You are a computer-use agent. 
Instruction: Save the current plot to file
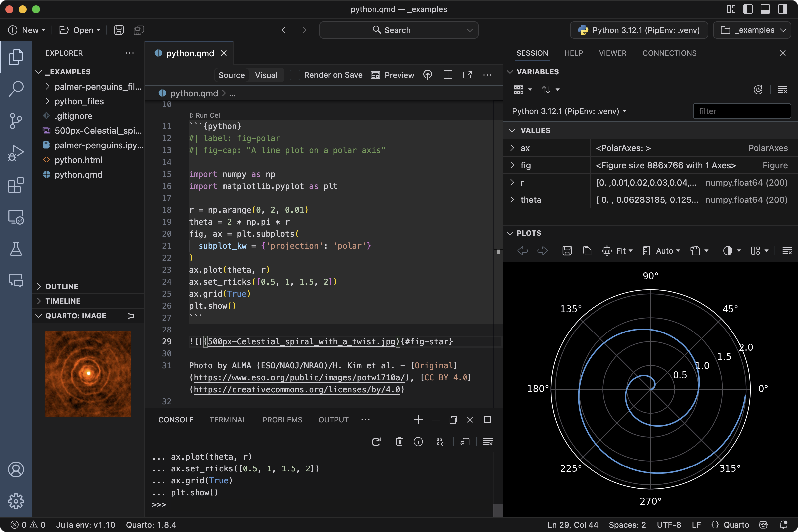coord(567,251)
